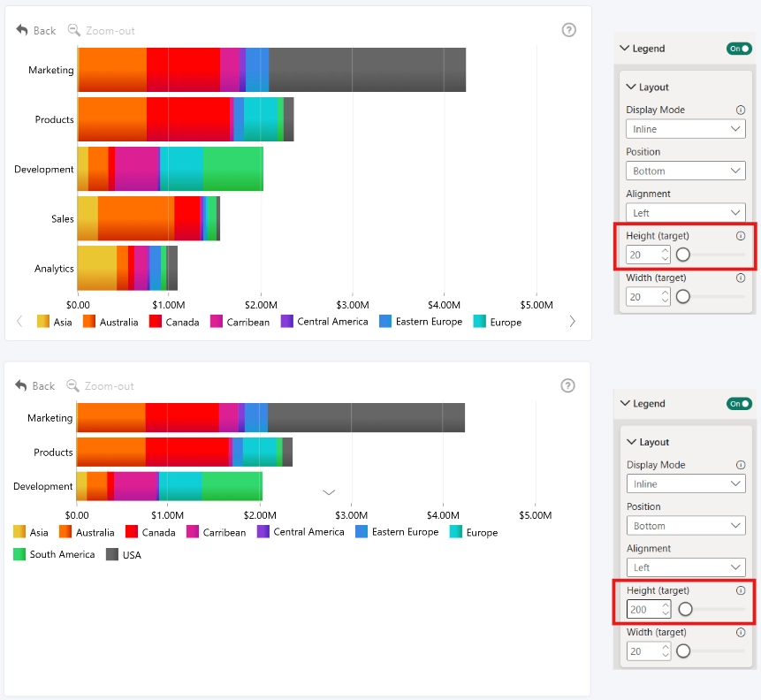Viewport: 761px width, 700px height.
Task: Open Display Mode dropdown in lower panel
Action: pyautogui.click(x=686, y=484)
